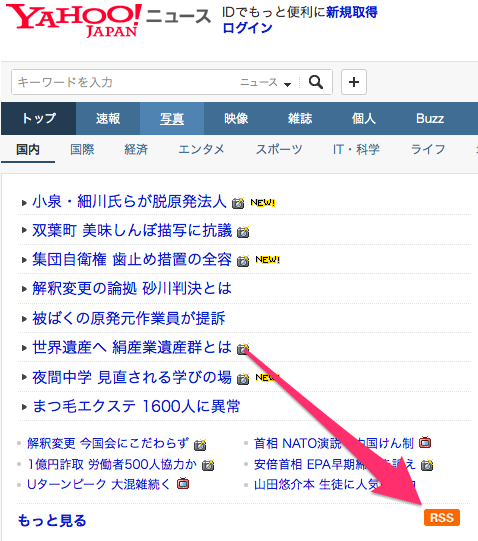This screenshot has height=541, width=478.
Task: Go to the スポーツ category
Action: (x=279, y=149)
